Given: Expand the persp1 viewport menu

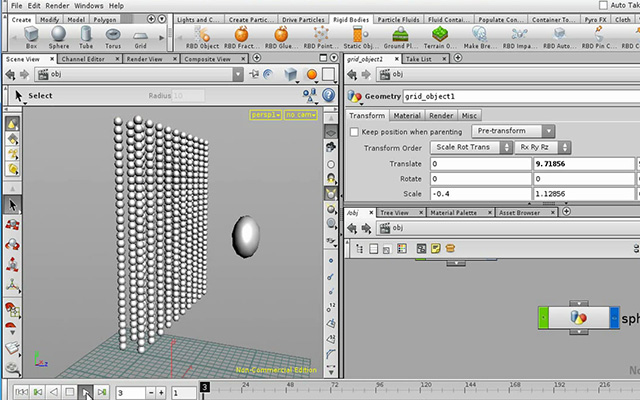Looking at the screenshot, I should (x=266, y=115).
